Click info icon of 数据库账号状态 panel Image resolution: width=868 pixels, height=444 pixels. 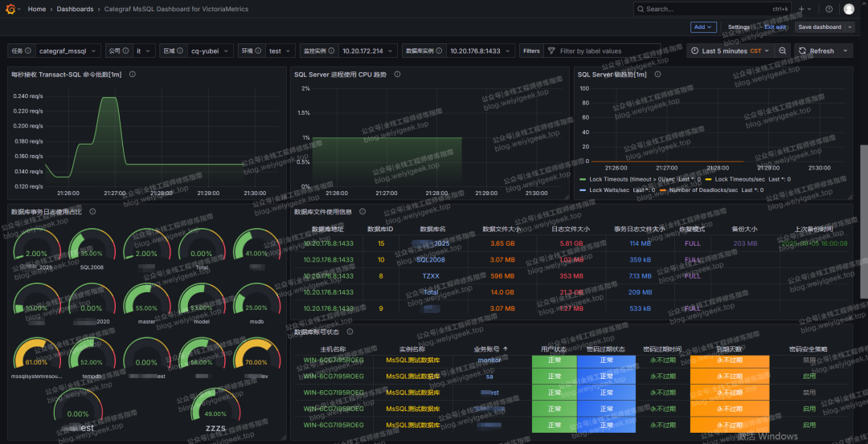click(x=350, y=332)
